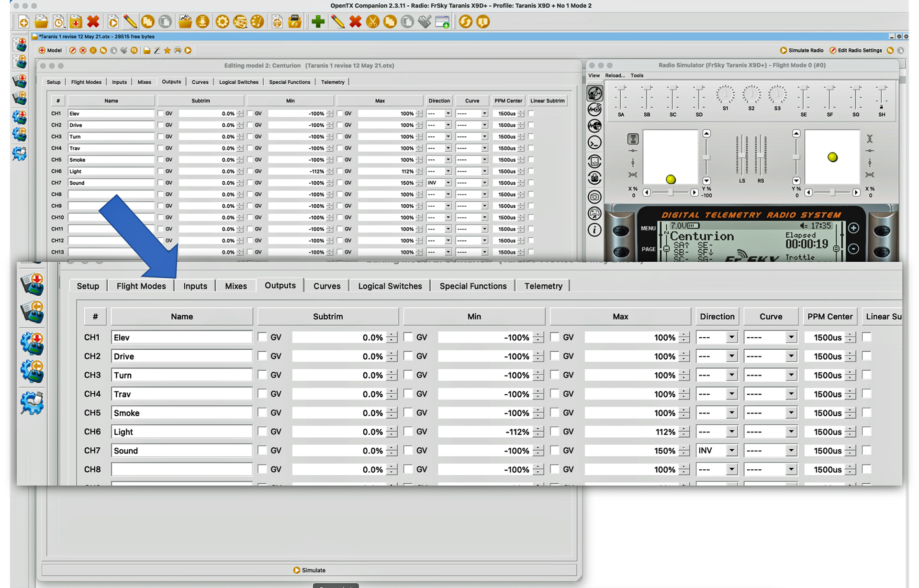Click the printer icon in model toolbar
The width and height of the screenshot is (919, 588).
pyautogui.click(x=178, y=50)
